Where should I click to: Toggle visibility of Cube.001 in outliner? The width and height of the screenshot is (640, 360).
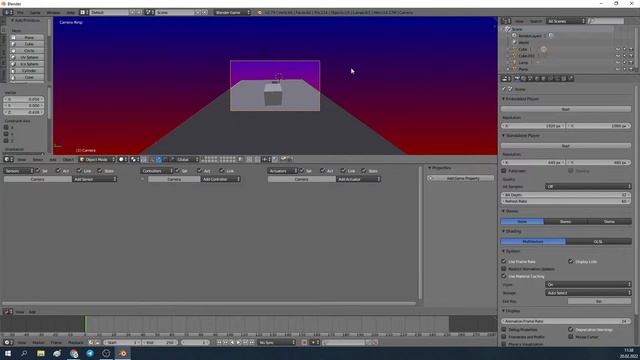618,56
